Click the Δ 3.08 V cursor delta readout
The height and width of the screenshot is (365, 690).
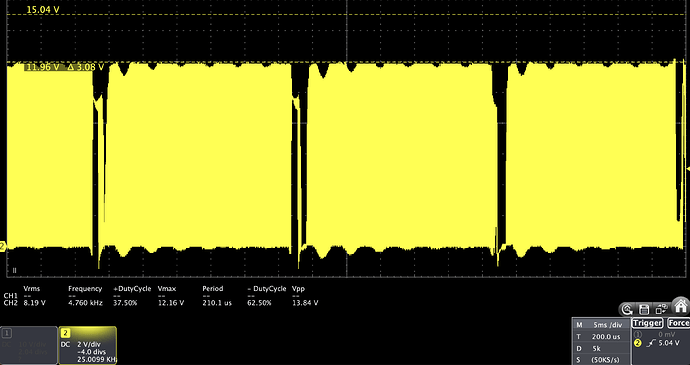86,67
